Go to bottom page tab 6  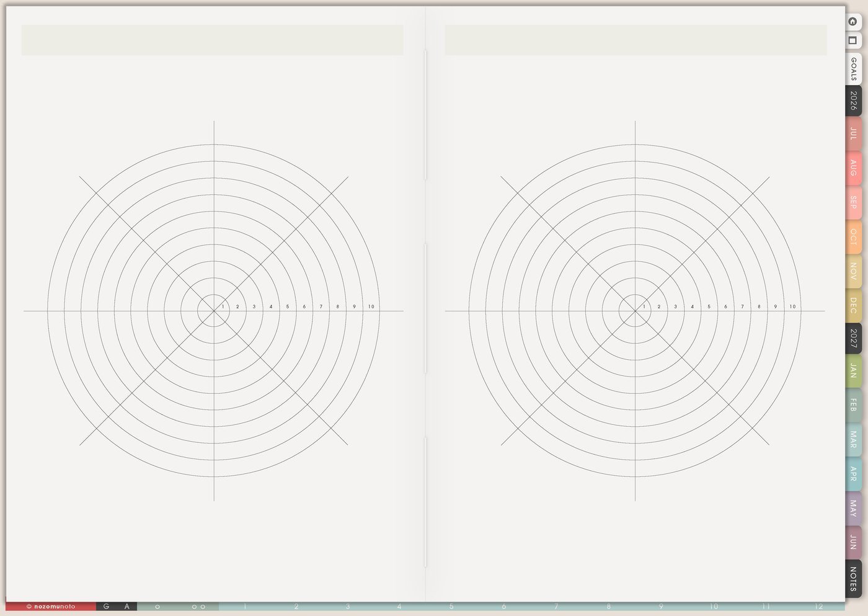tap(503, 607)
